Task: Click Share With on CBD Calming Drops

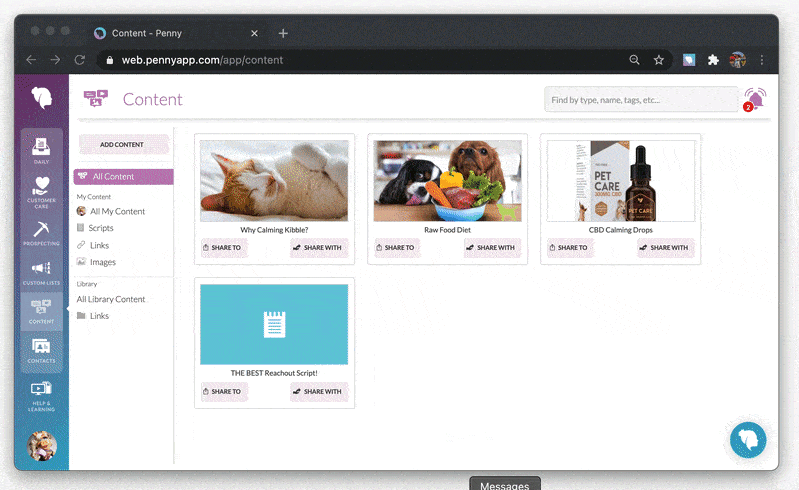Action: point(666,248)
